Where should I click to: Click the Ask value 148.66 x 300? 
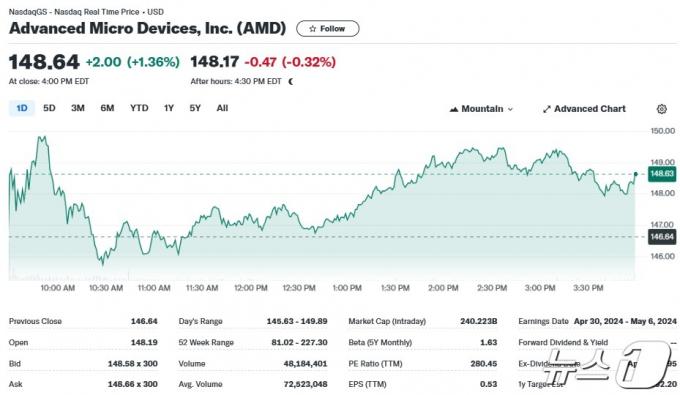133,384
